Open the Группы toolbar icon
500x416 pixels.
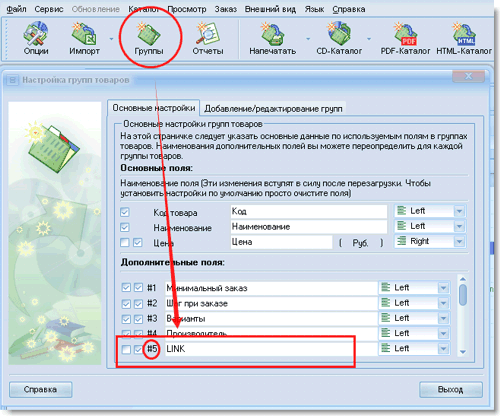coord(149,38)
